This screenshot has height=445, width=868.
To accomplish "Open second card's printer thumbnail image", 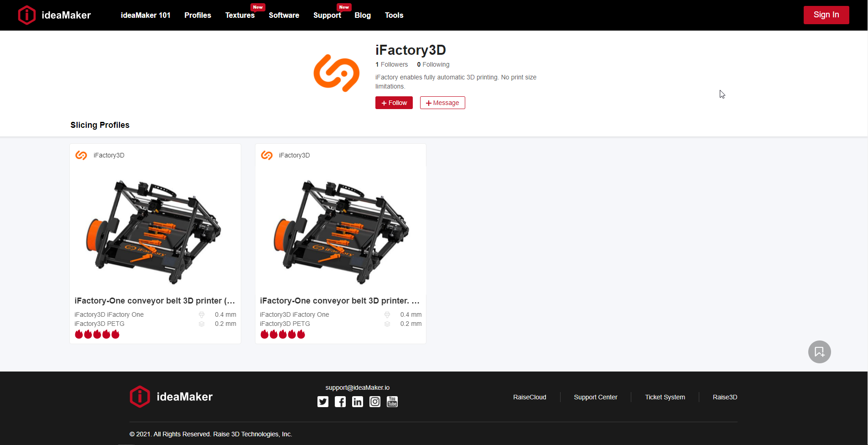I will pos(341,230).
